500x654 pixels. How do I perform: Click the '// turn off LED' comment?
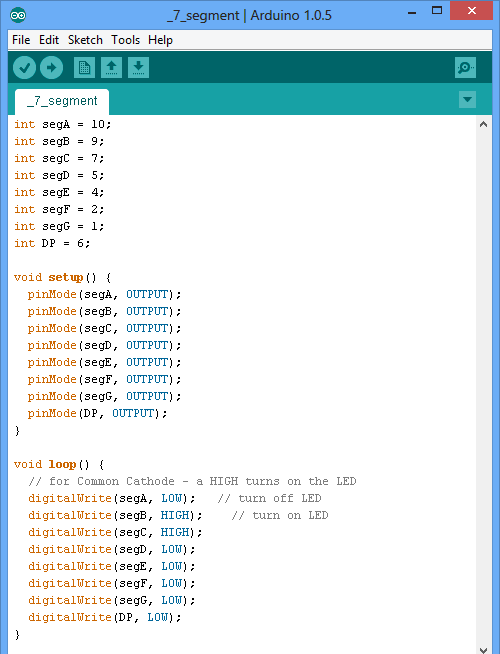click(x=269, y=498)
